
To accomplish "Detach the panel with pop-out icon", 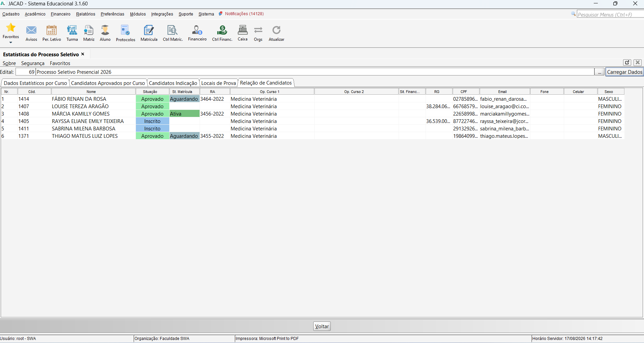I will coord(627,62).
